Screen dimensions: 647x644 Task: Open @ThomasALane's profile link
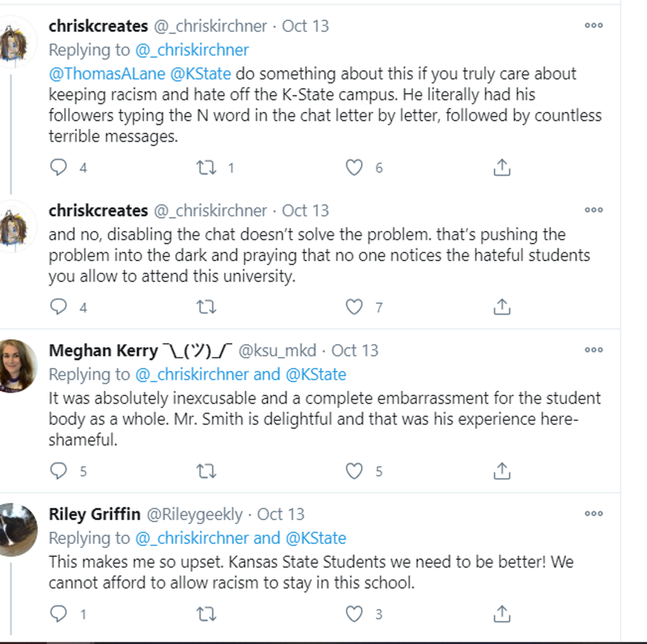[x=110, y=73]
